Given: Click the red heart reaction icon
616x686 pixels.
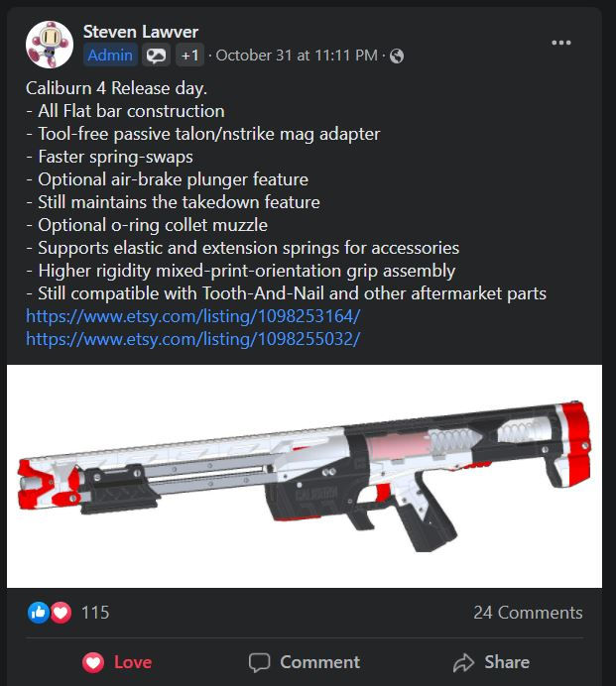Looking at the screenshot, I should (x=61, y=613).
